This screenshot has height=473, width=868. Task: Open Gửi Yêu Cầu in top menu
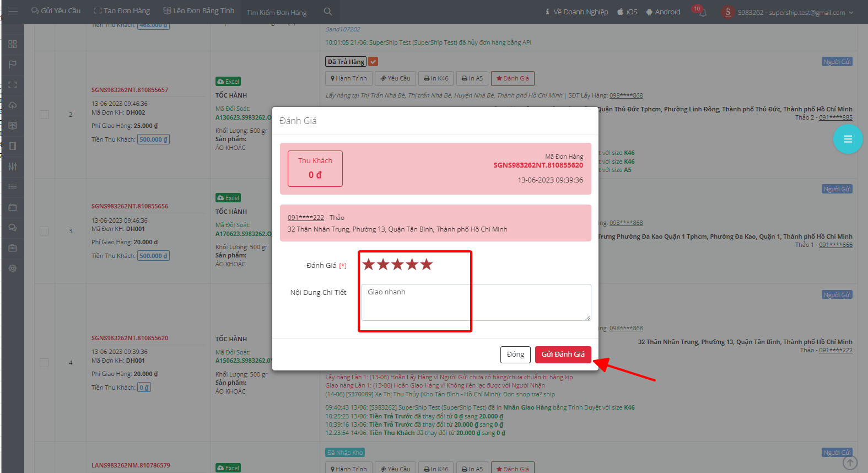[x=56, y=11]
